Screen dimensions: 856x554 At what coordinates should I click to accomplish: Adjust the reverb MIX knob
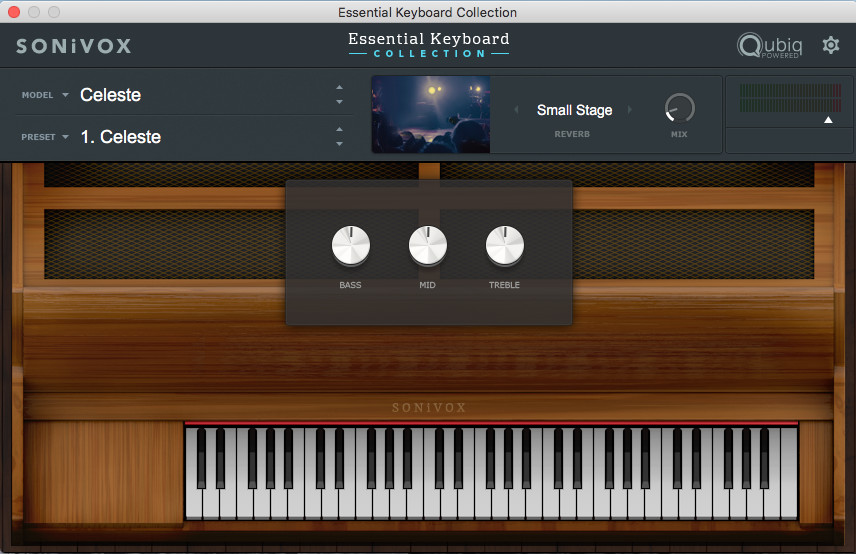click(679, 108)
